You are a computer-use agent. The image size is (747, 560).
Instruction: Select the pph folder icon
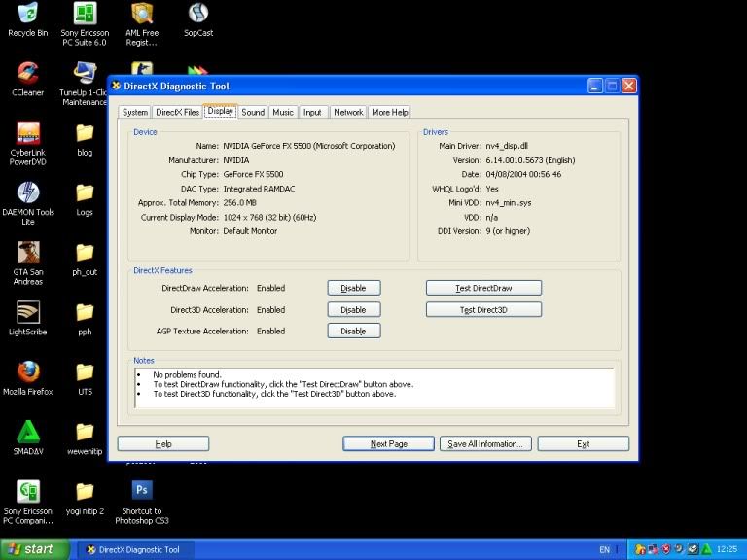point(85,319)
